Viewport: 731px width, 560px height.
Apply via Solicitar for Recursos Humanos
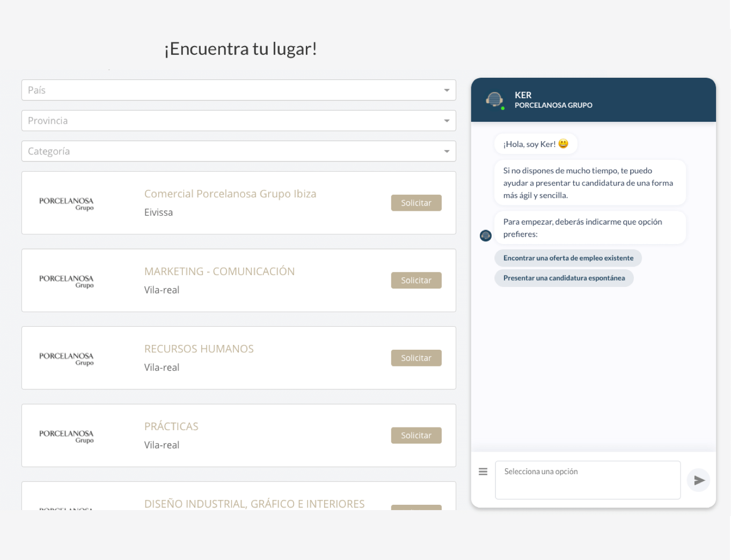(416, 358)
